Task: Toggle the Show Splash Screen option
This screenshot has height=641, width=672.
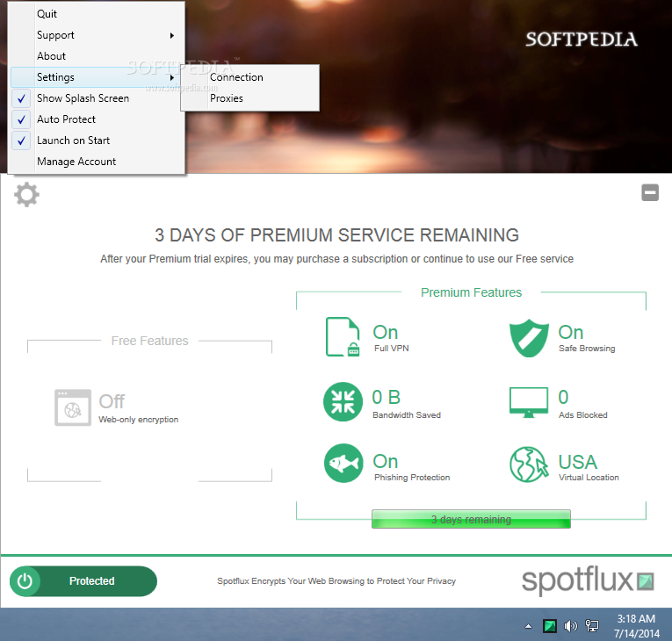Action: (x=97, y=98)
